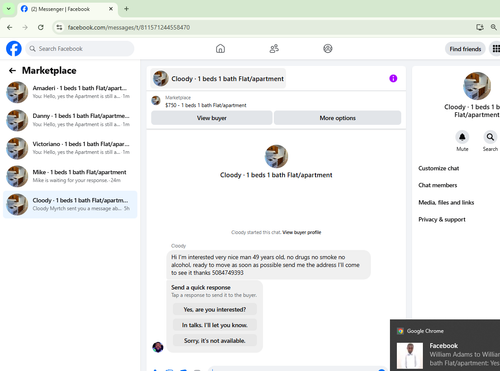The width and height of the screenshot is (500, 371).
Task: Click the profile picture in right info panel
Action: coord(477,86)
